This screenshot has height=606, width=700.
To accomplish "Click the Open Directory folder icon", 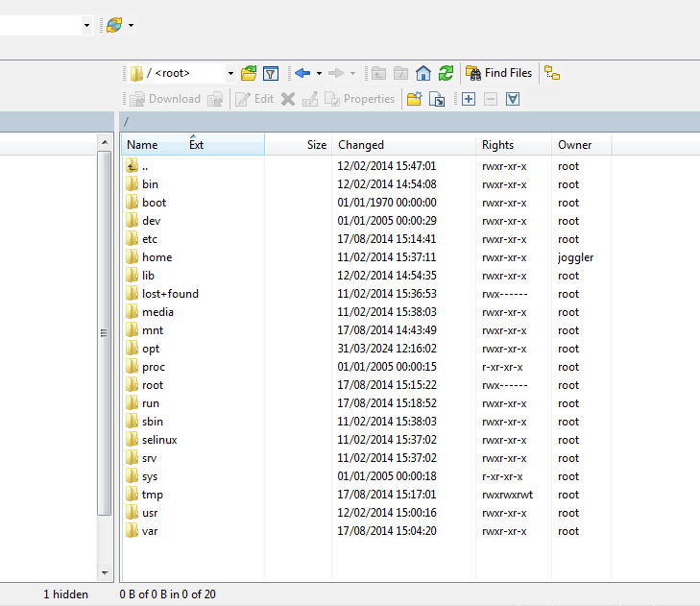I will [x=249, y=73].
